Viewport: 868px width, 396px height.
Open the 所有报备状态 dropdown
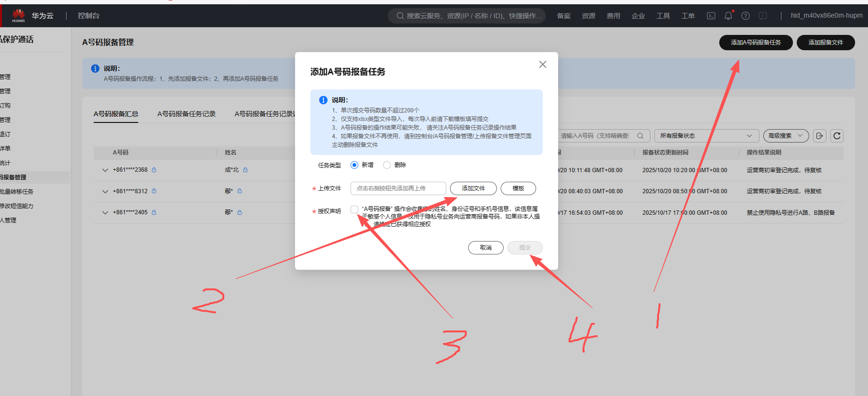tap(706, 136)
